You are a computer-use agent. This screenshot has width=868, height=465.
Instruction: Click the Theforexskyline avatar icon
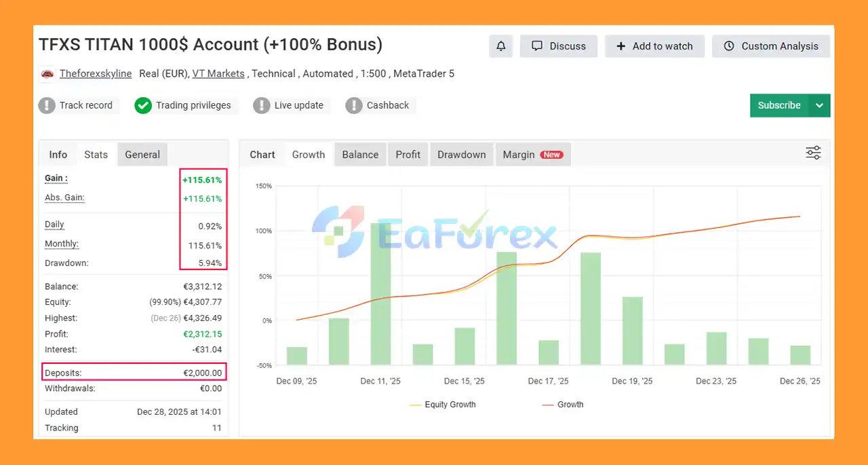click(x=47, y=74)
